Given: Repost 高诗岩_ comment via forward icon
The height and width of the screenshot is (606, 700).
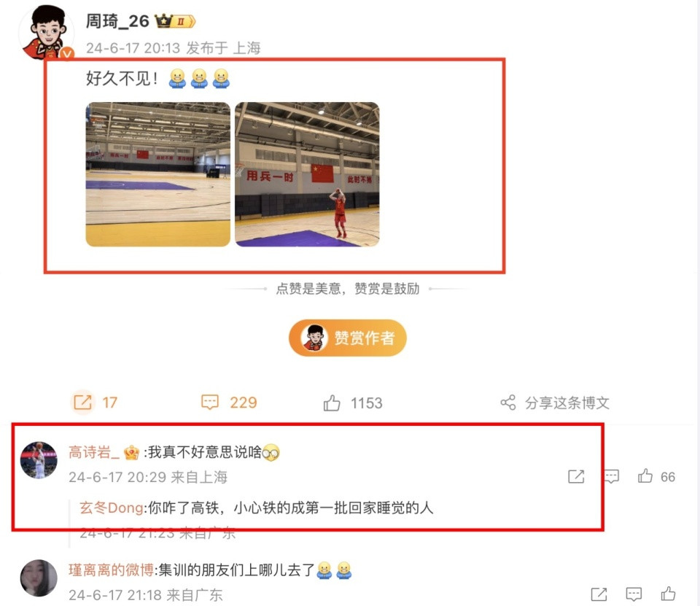Looking at the screenshot, I should point(576,476).
